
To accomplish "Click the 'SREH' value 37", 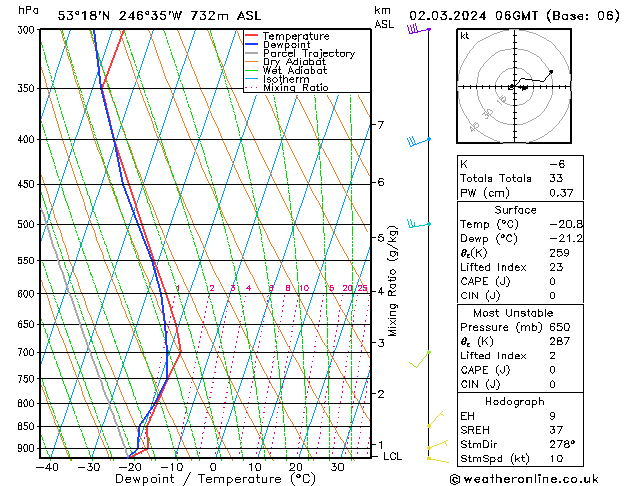I will click(556, 430).
